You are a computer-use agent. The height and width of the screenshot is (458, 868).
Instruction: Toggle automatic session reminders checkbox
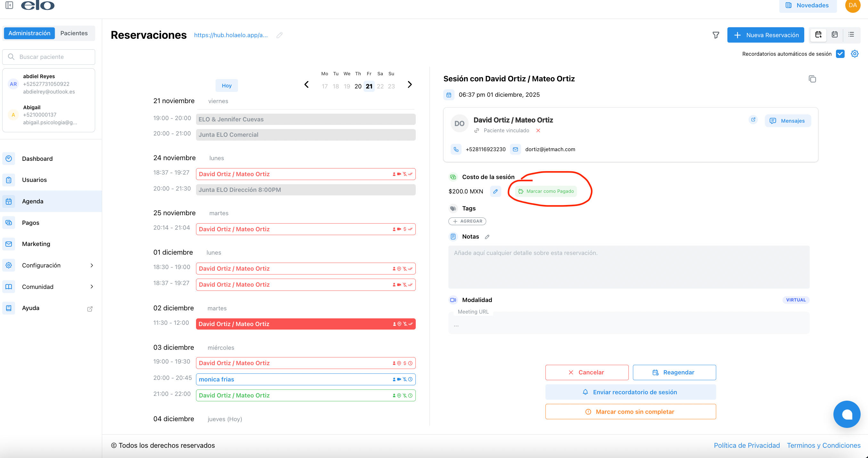(x=840, y=54)
